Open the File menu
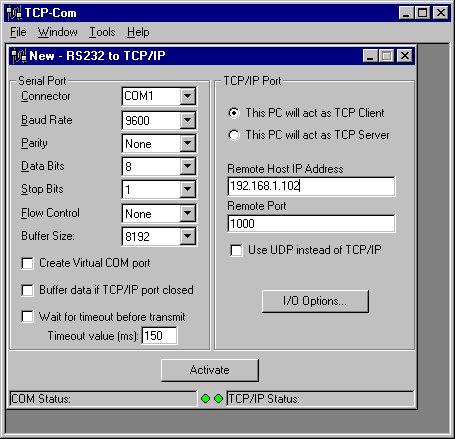The image size is (455, 439). tap(18, 32)
